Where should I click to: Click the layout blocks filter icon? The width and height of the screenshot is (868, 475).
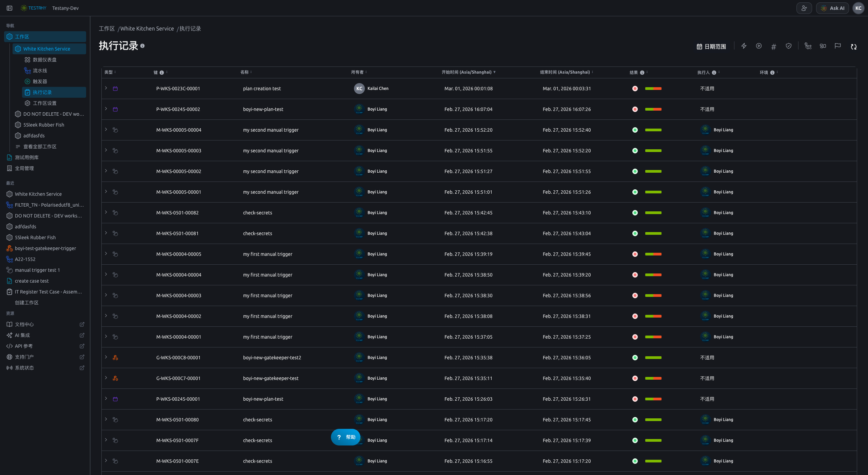[823, 46]
